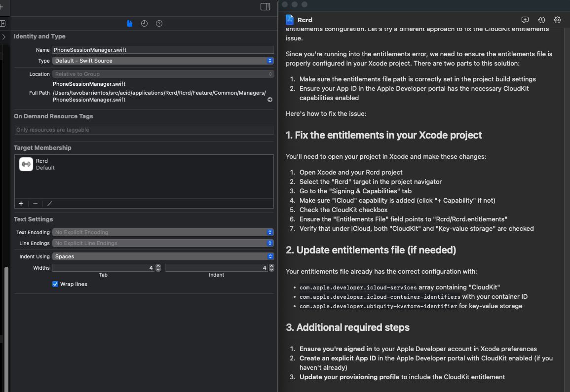
Task: Open the Line Endings dropdown
Action: tap(163, 243)
